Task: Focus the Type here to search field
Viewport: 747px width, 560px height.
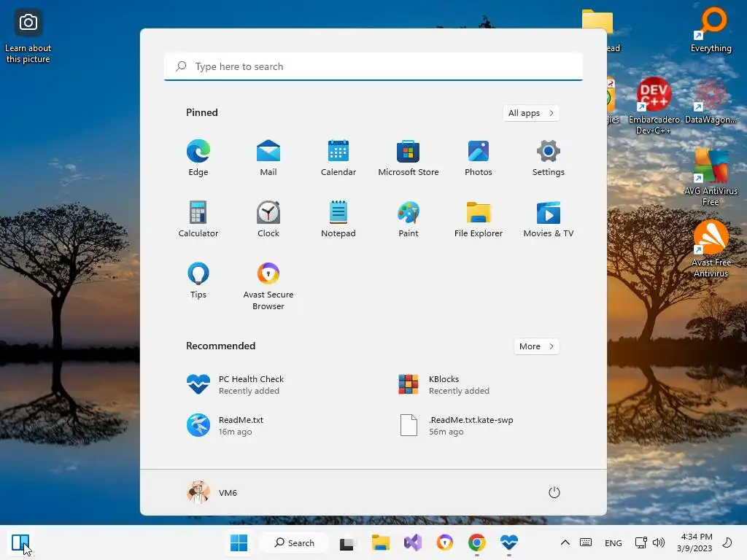Action: coord(373,66)
